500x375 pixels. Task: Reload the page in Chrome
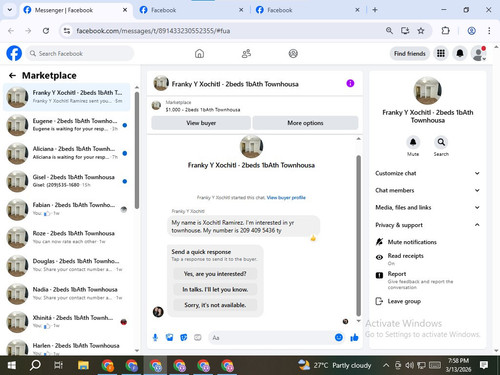[x=46, y=31]
